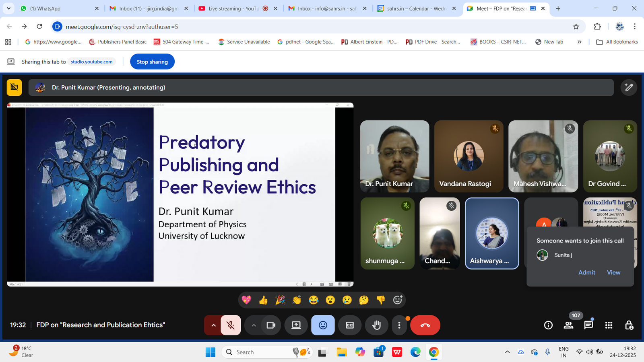Expand video settings arrow beside camera
Screen dimensions: 644x362
click(x=254, y=325)
